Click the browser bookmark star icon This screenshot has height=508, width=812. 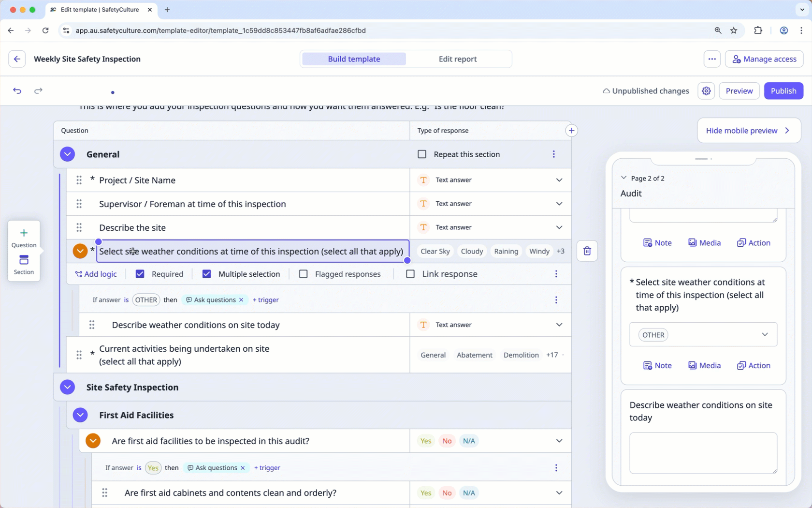click(x=734, y=30)
